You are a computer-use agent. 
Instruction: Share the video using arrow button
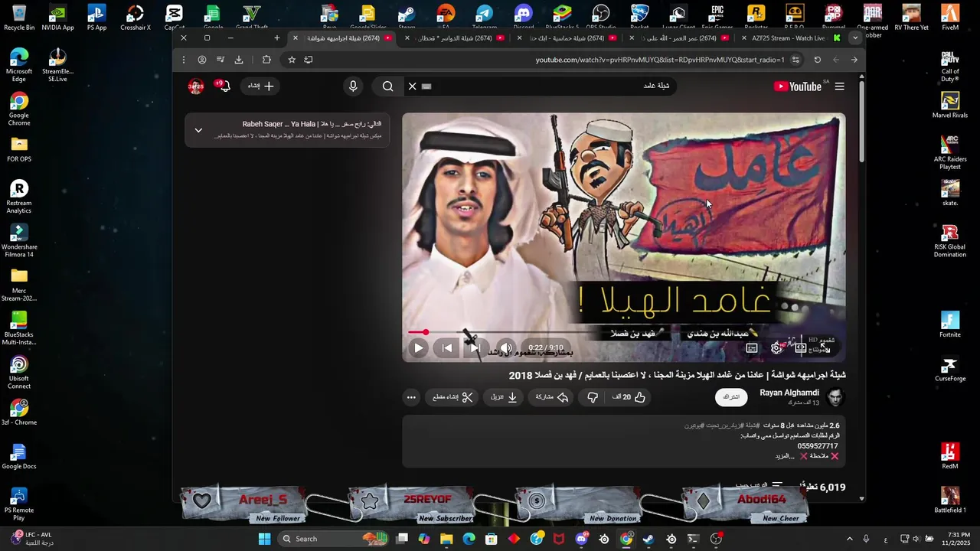[552, 397]
